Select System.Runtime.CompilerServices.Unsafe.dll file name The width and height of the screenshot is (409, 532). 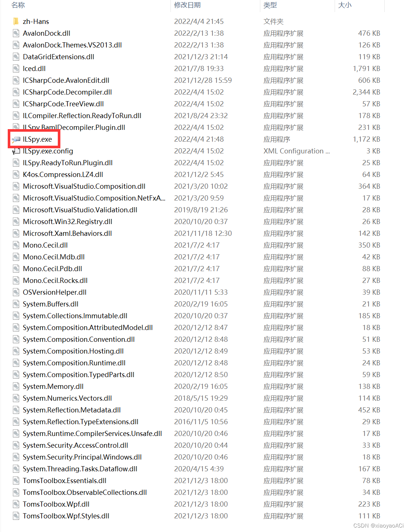click(x=92, y=433)
